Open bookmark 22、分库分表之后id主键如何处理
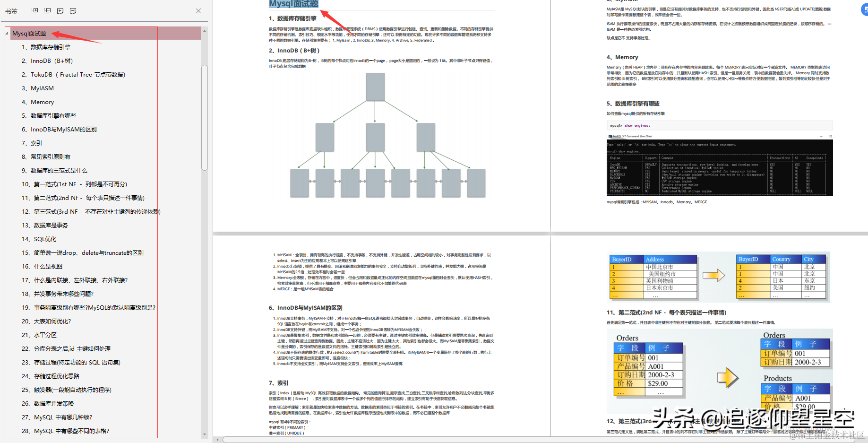The height and width of the screenshot is (443, 868). [x=66, y=348]
